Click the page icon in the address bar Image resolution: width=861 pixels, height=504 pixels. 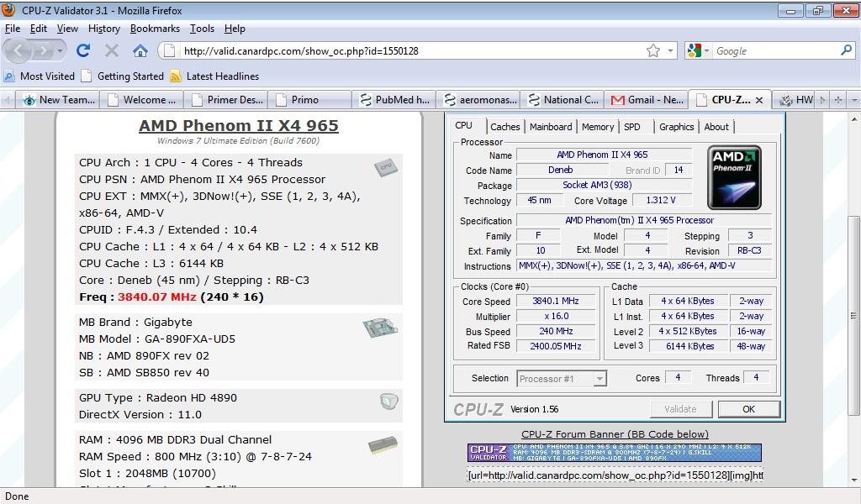pos(170,51)
